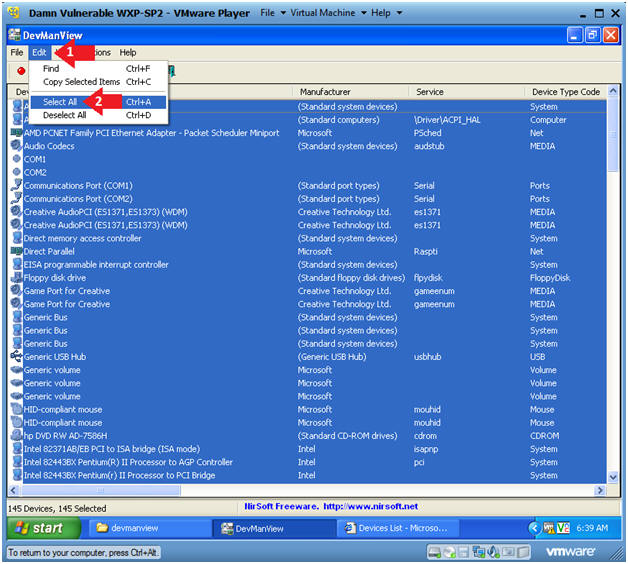Screen dimensions: 628x564
Task: Click "145 Devices, 145 Selected" status text
Action: pos(57,508)
